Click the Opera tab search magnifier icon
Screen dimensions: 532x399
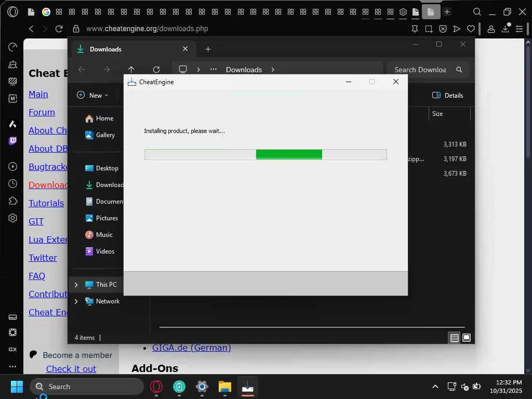(x=477, y=12)
